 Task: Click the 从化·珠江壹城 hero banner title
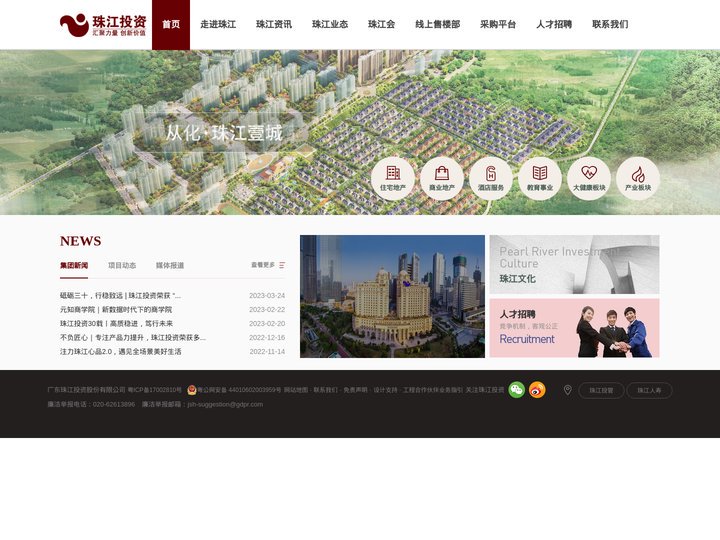[224, 133]
